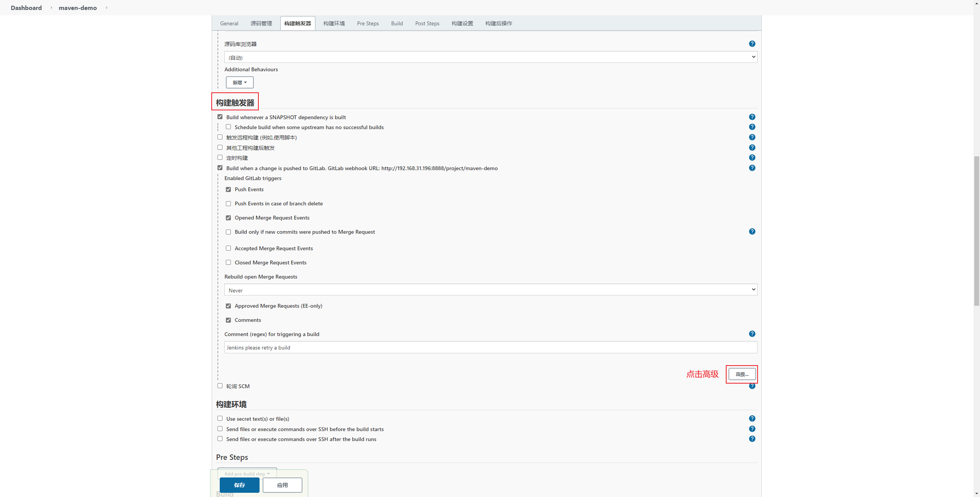Apply changes with 应用 button
The width and height of the screenshot is (980, 497).
click(283, 485)
